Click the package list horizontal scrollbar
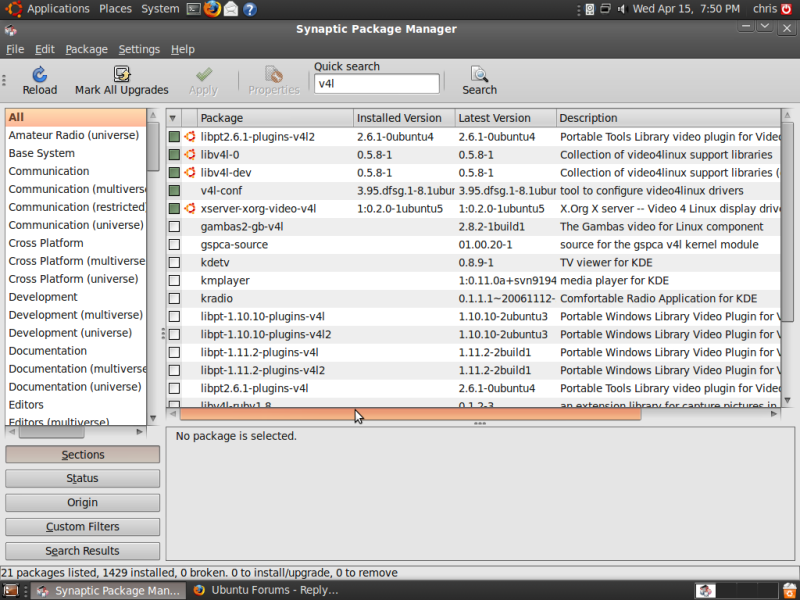The image size is (800, 600). [x=410, y=414]
